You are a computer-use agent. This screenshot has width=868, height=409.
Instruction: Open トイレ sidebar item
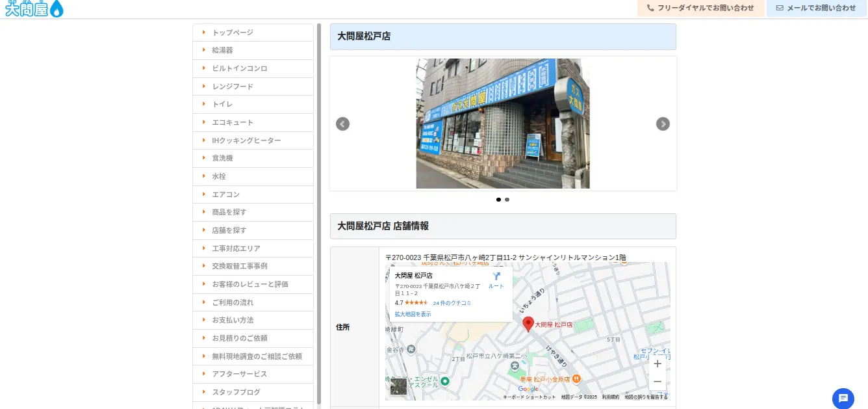click(x=253, y=104)
